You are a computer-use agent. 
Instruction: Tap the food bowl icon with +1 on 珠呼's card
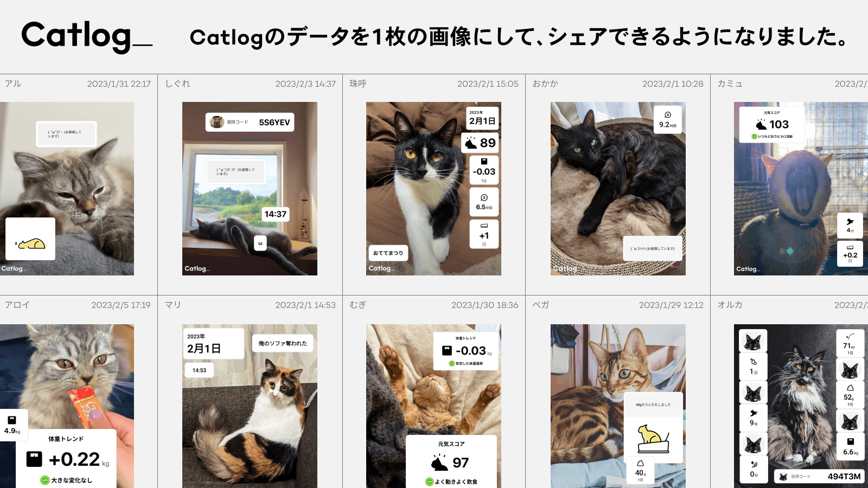tap(484, 234)
